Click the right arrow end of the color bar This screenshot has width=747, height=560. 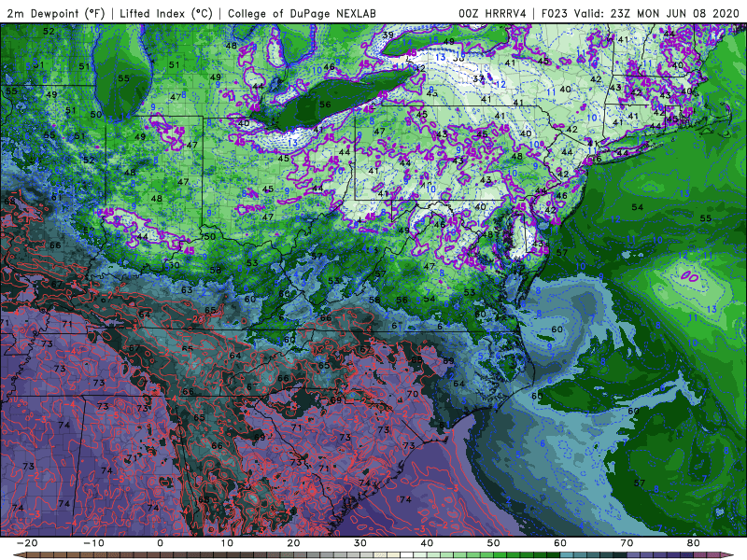coord(728,555)
